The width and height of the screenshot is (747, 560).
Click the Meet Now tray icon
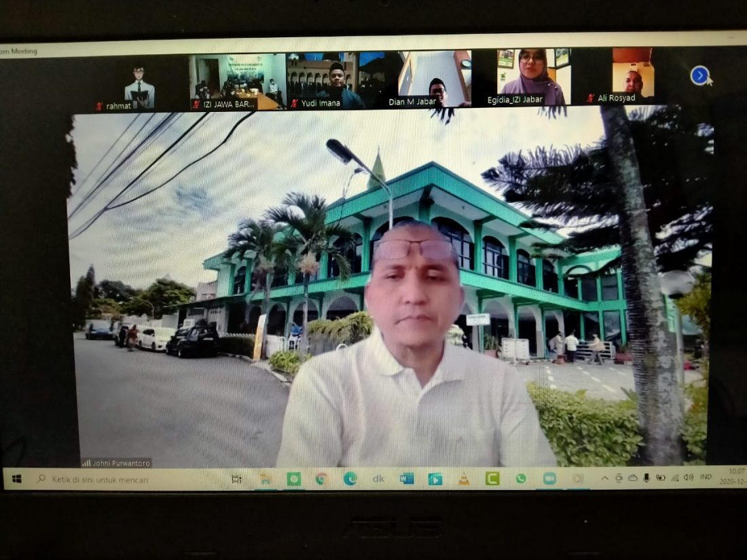pyautogui.click(x=619, y=478)
